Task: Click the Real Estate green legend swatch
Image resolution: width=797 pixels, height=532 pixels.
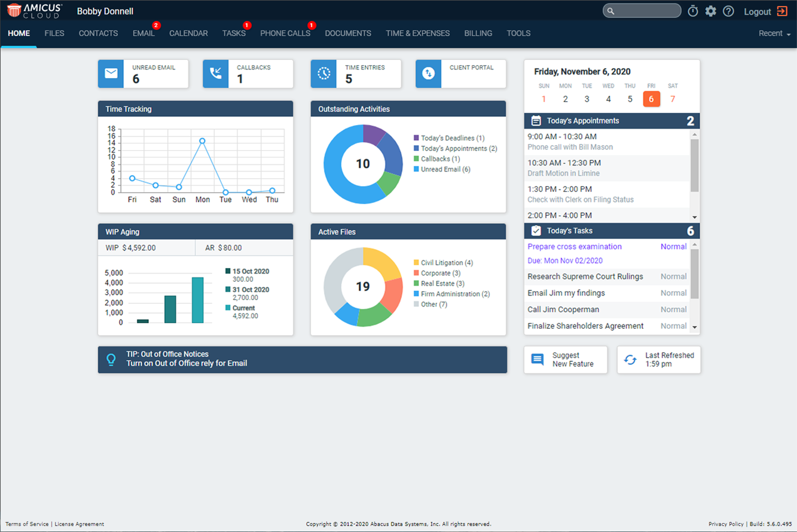Action: (x=416, y=283)
